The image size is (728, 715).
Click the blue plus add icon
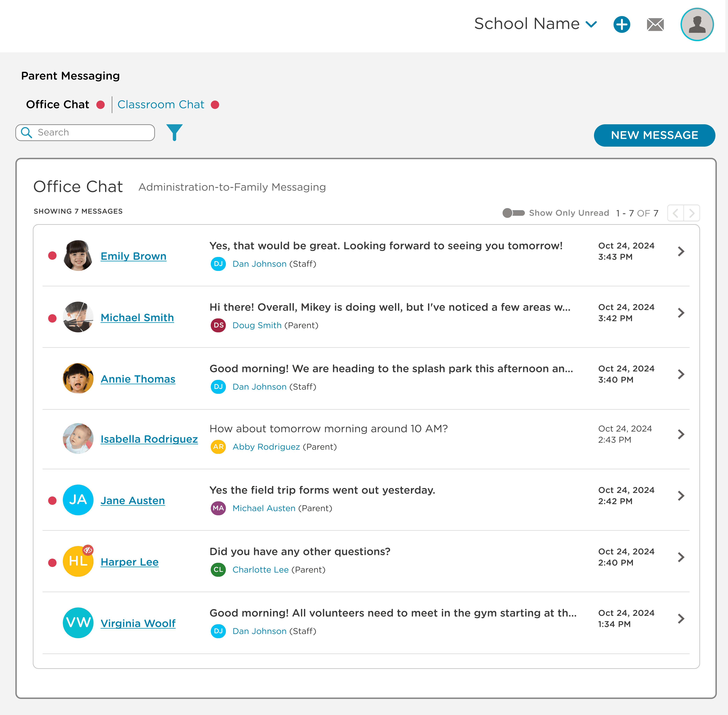pos(622,25)
